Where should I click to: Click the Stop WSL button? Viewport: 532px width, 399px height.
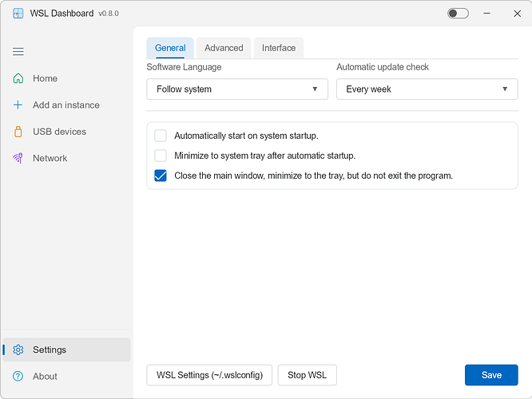tap(307, 375)
